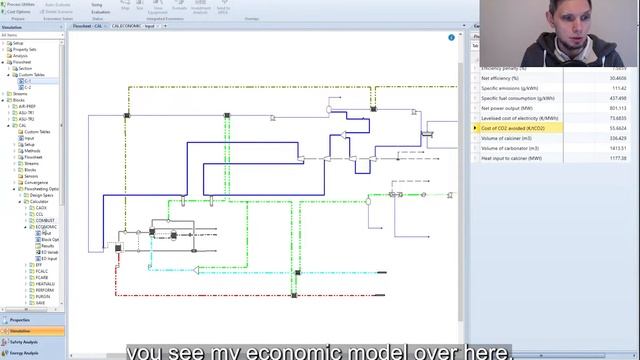The image size is (640, 360).
Task: Expand the CAOX calculator node
Action: point(26,208)
